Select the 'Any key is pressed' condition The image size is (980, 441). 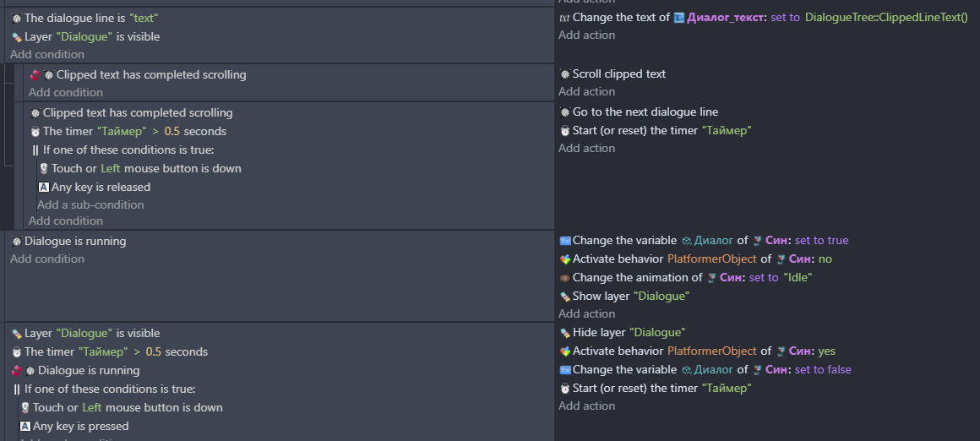73,426
